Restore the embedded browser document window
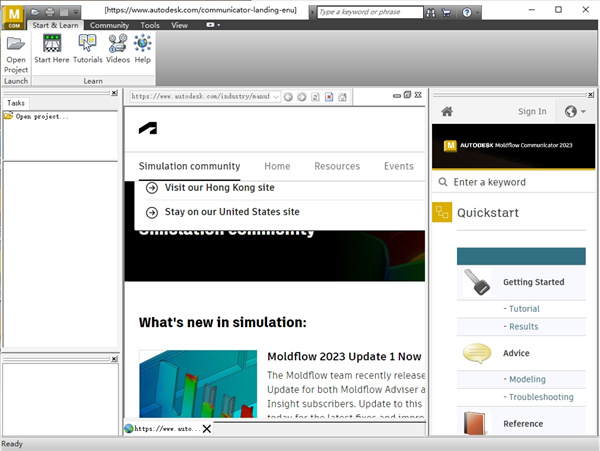Viewport: 600px width, 451px height. tap(407, 94)
